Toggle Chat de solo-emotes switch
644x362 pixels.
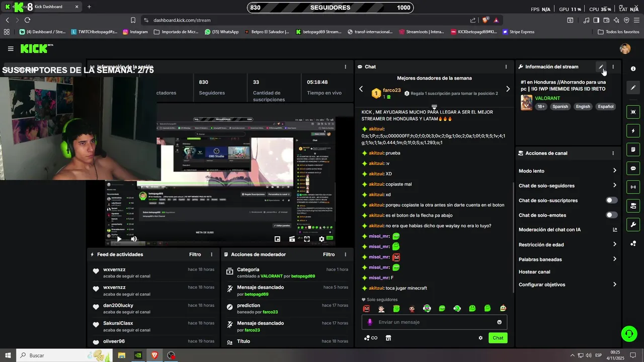[x=611, y=215]
